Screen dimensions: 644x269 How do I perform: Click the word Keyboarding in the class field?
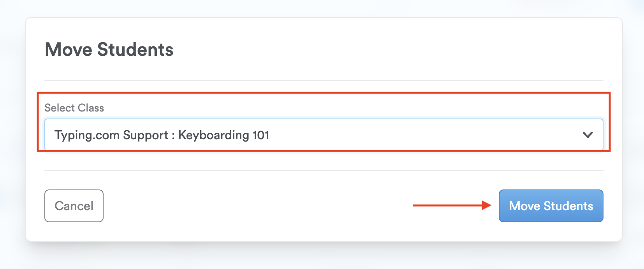pos(214,135)
